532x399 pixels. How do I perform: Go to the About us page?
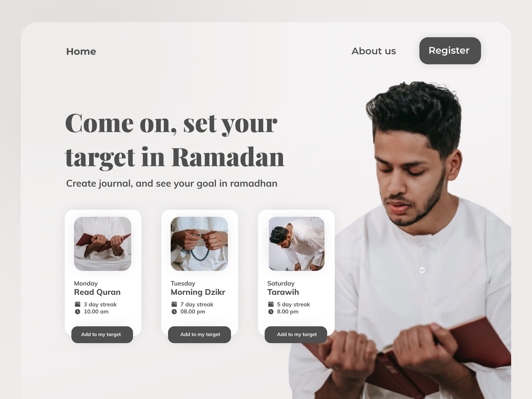(374, 51)
